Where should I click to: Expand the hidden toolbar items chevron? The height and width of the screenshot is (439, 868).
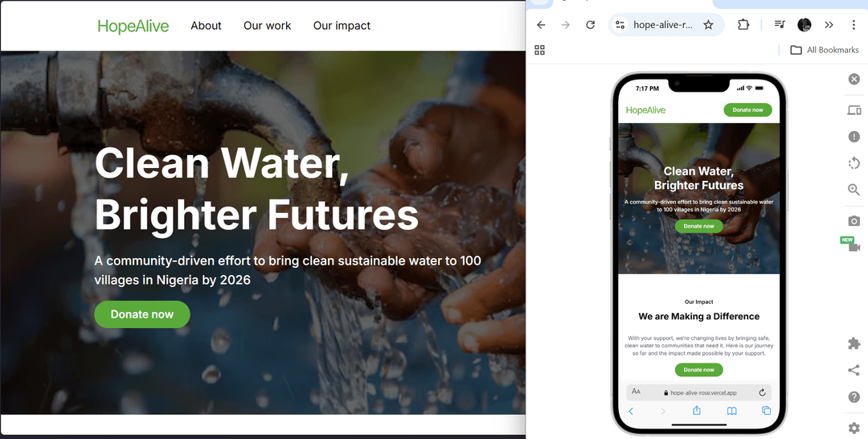click(x=829, y=25)
